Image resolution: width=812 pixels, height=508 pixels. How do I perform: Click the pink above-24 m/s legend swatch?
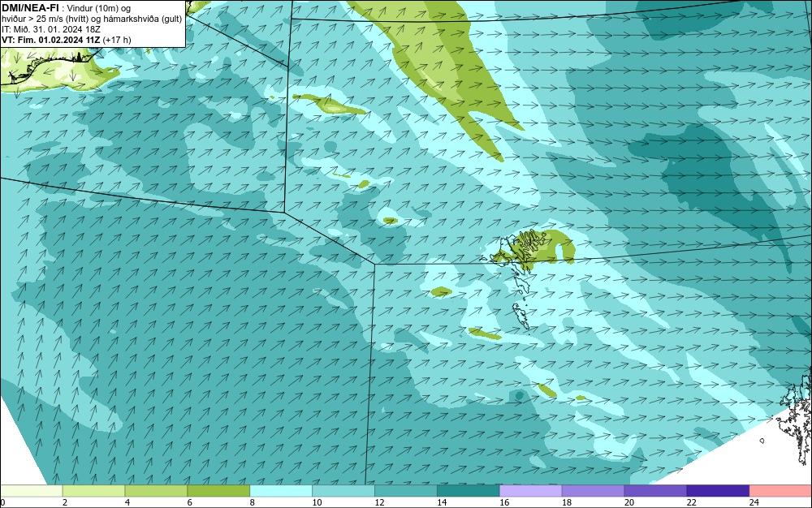(x=780, y=490)
